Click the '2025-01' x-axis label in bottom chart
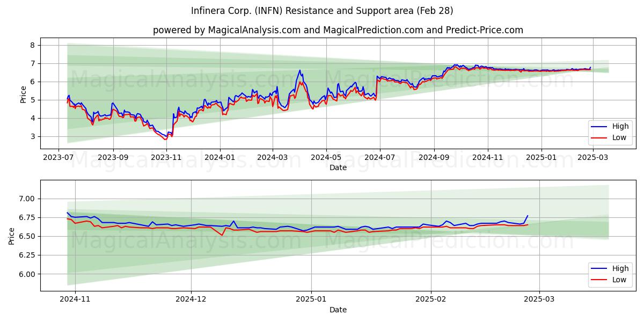 tap(311, 300)
